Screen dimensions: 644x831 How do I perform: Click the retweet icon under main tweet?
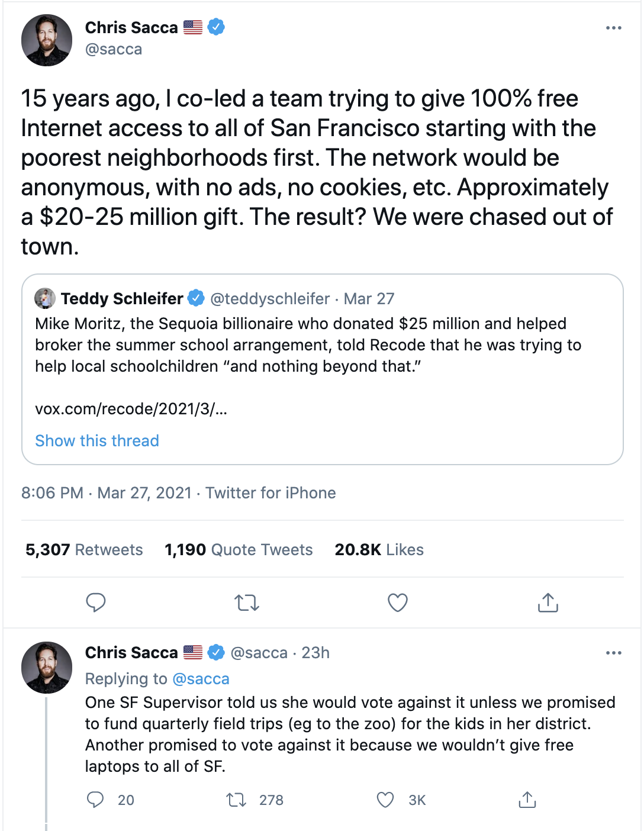tap(247, 603)
